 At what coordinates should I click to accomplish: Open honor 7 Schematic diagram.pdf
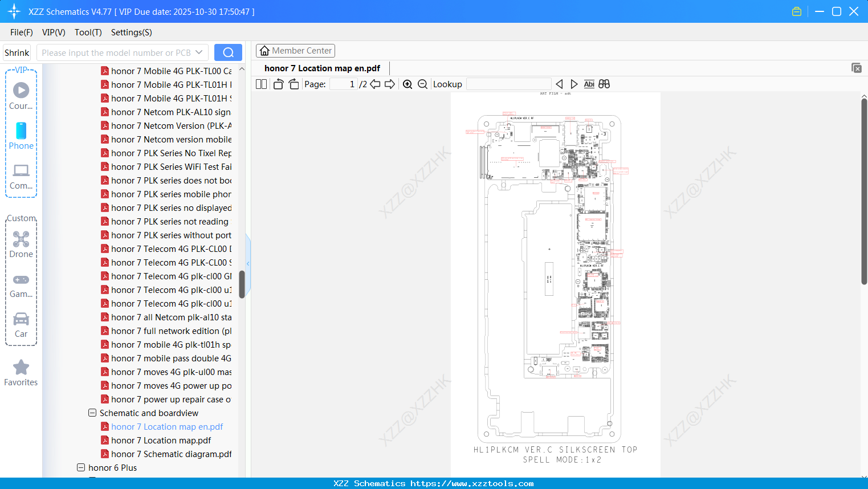click(171, 454)
